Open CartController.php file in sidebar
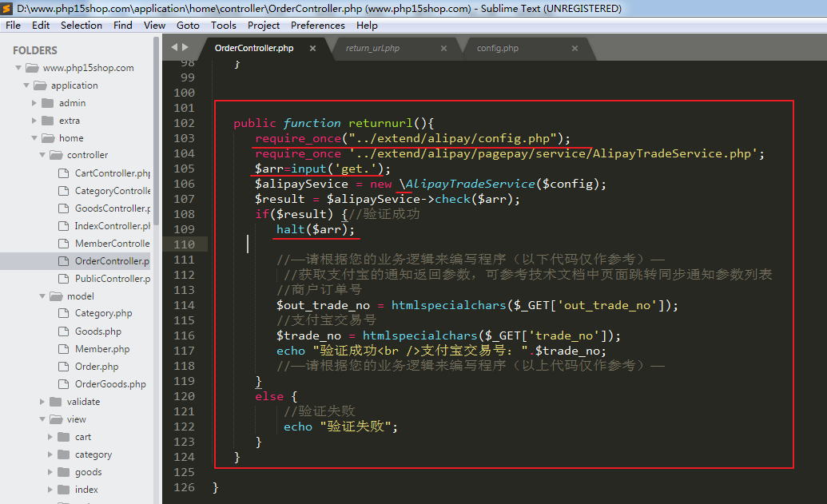This screenshot has height=504, width=827. [x=112, y=173]
